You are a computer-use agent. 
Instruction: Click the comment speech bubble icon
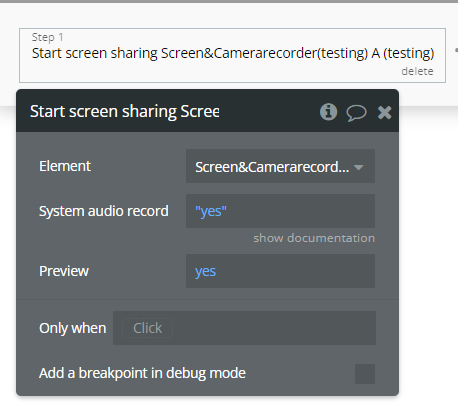pyautogui.click(x=356, y=113)
